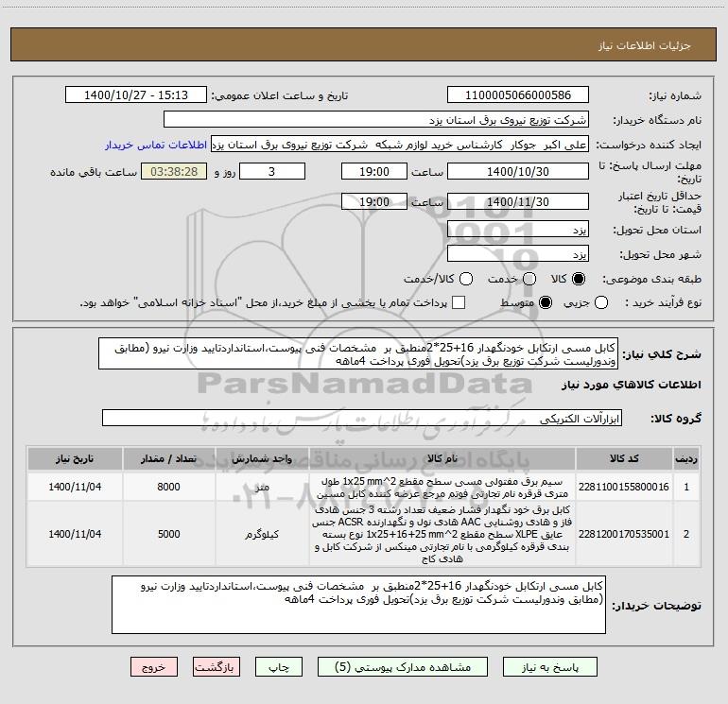Click the بازگشت back button

tap(217, 667)
